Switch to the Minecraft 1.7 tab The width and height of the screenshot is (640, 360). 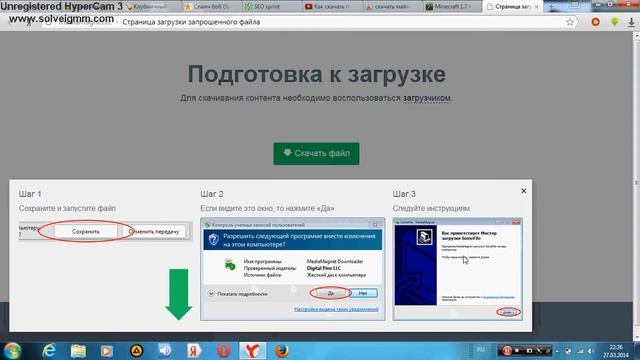452,7
